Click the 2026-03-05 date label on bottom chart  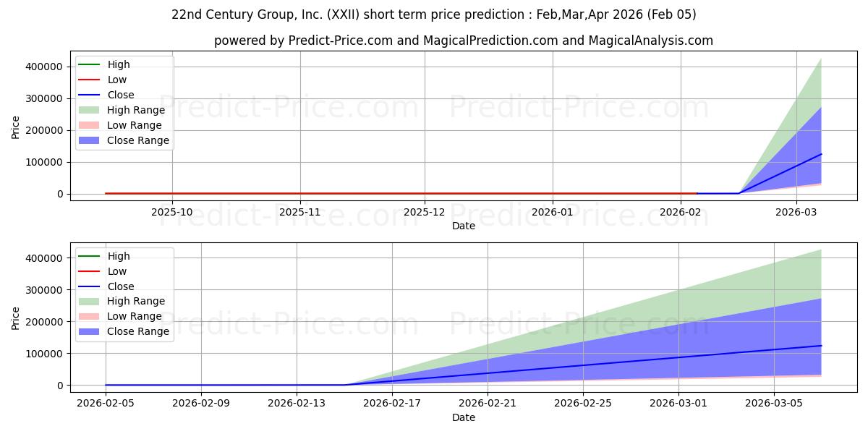pyautogui.click(x=774, y=404)
